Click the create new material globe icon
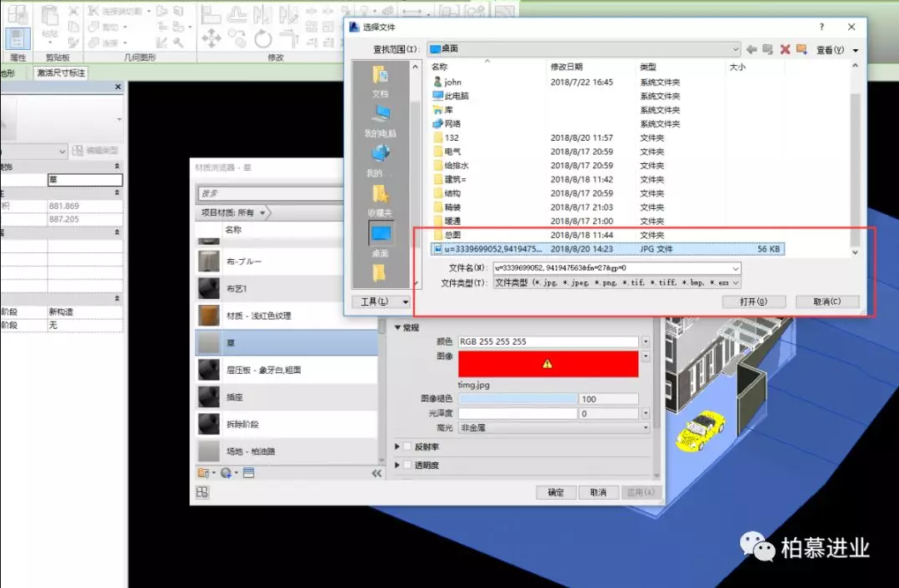899x588 pixels. (226, 473)
